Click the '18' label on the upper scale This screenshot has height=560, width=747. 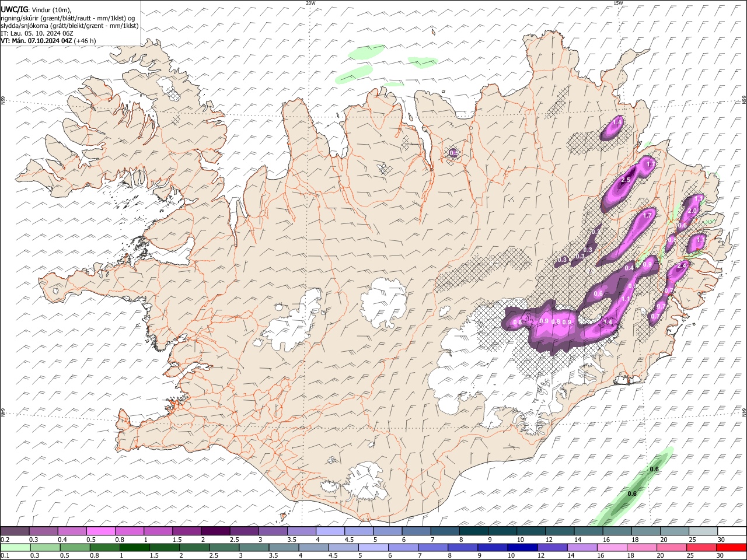point(635,540)
